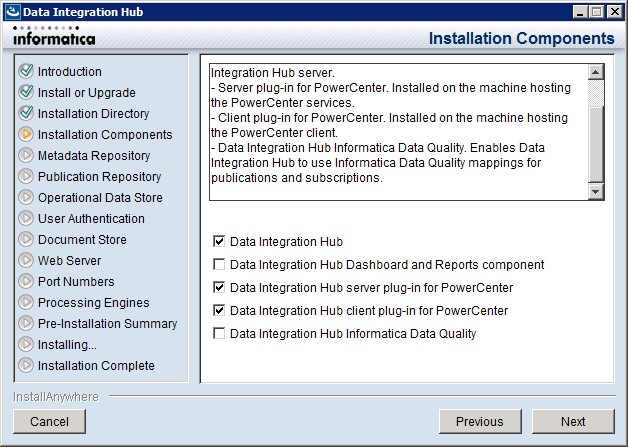Click the Install or Upgrade checkmark icon
Screen dimensions: 628x447
pos(26,92)
